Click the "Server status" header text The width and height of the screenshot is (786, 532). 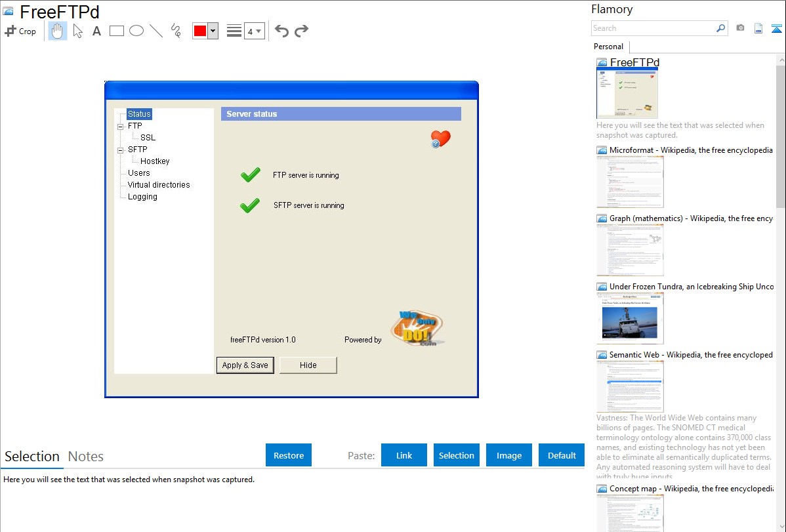252,114
